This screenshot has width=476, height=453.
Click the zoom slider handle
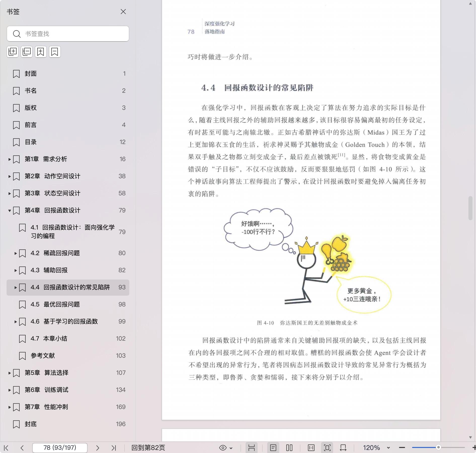(439, 447)
